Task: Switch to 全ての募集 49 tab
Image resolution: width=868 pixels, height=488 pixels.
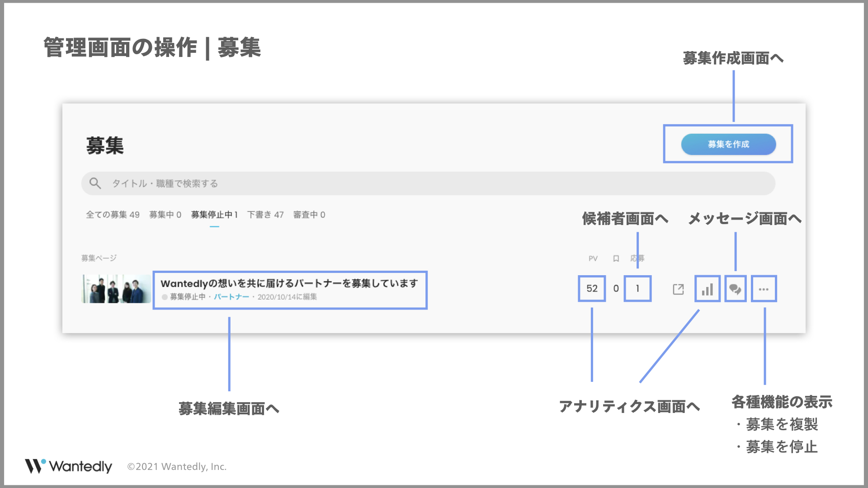Action: [113, 215]
